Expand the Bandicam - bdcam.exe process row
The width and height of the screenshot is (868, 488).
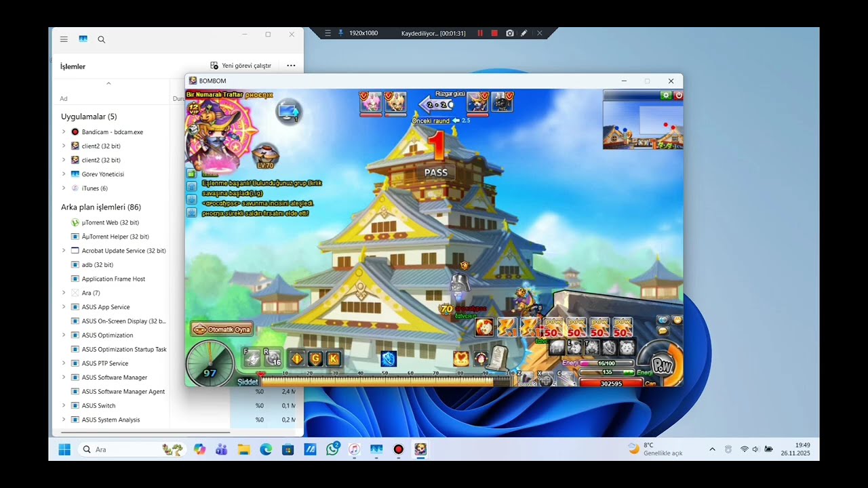(64, 131)
